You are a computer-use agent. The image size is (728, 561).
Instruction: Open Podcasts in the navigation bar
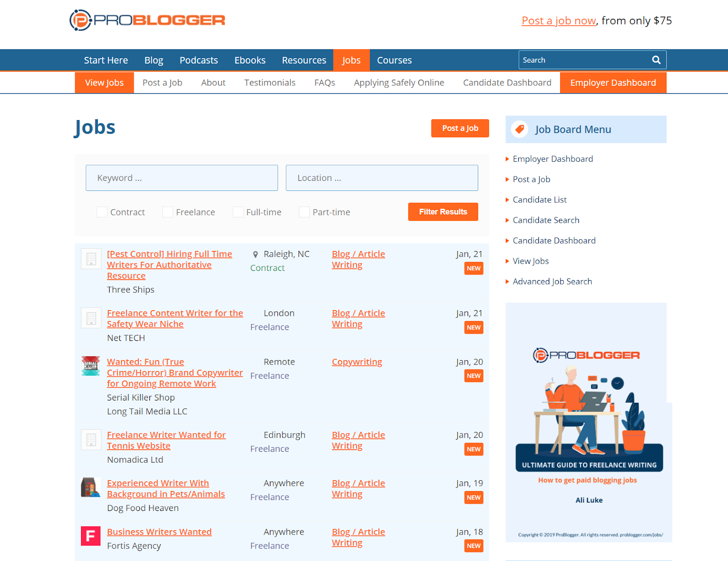pos(199,60)
